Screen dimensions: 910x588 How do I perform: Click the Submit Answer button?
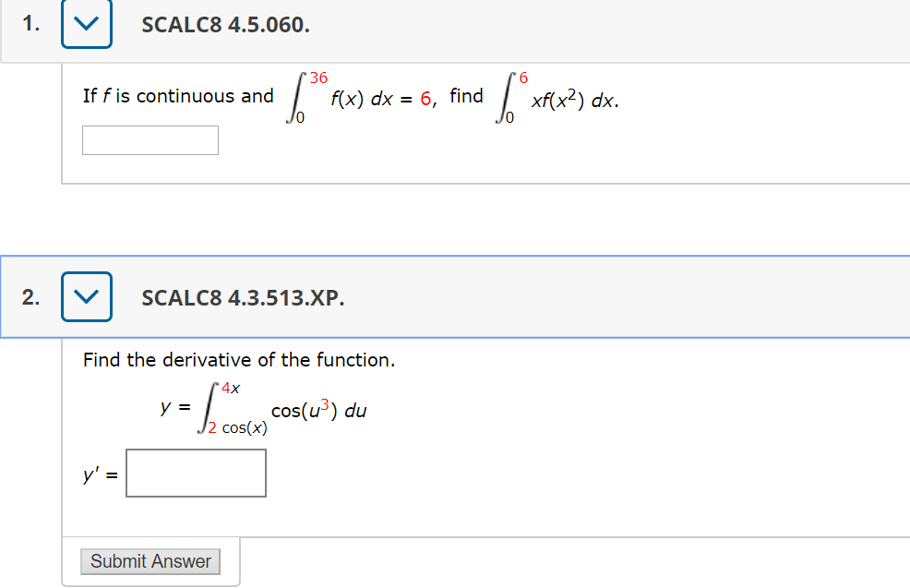coord(150,561)
